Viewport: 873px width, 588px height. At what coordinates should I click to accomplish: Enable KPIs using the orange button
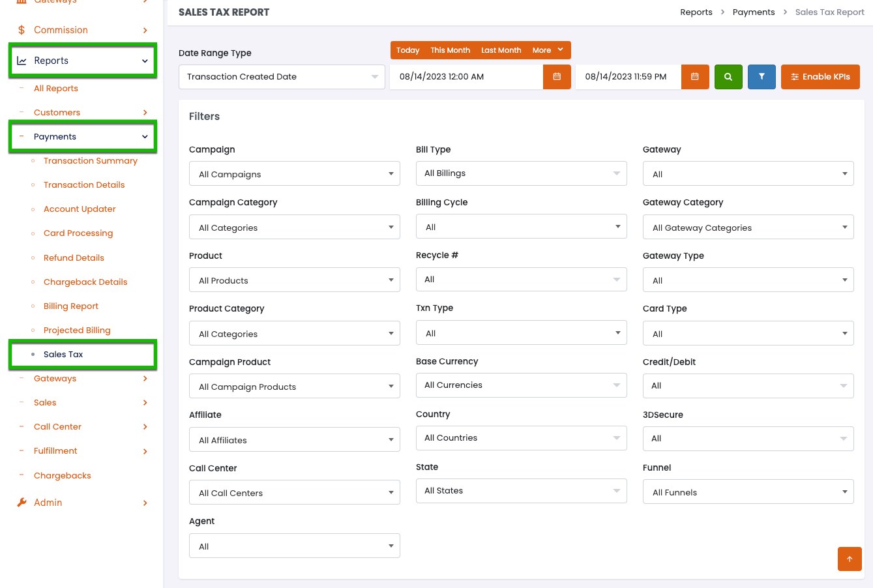tap(820, 77)
